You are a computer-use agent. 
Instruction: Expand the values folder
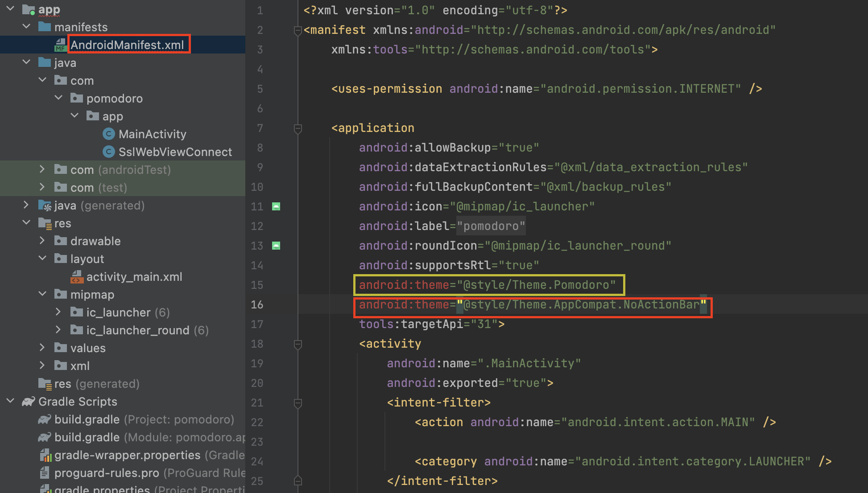click(x=42, y=348)
